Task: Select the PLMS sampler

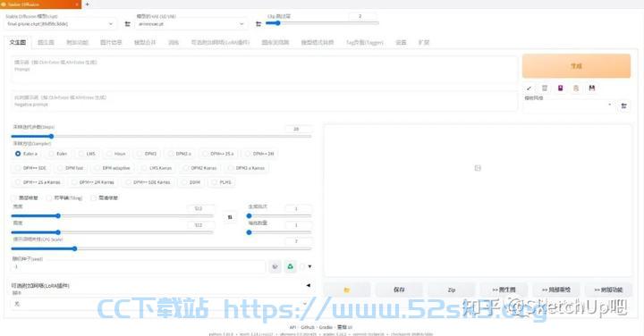Action: [222, 182]
